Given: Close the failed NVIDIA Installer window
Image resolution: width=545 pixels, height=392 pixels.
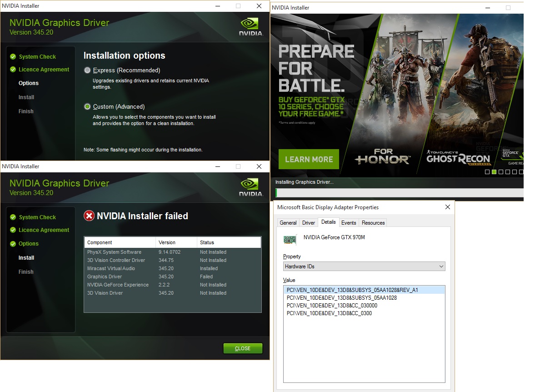Looking at the screenshot, I should 259,166.
